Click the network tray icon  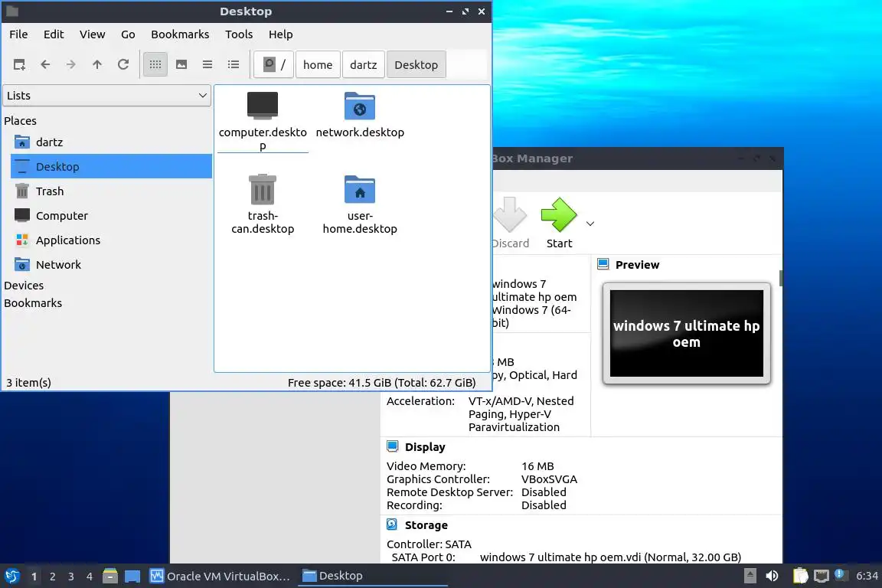pyautogui.click(x=822, y=577)
